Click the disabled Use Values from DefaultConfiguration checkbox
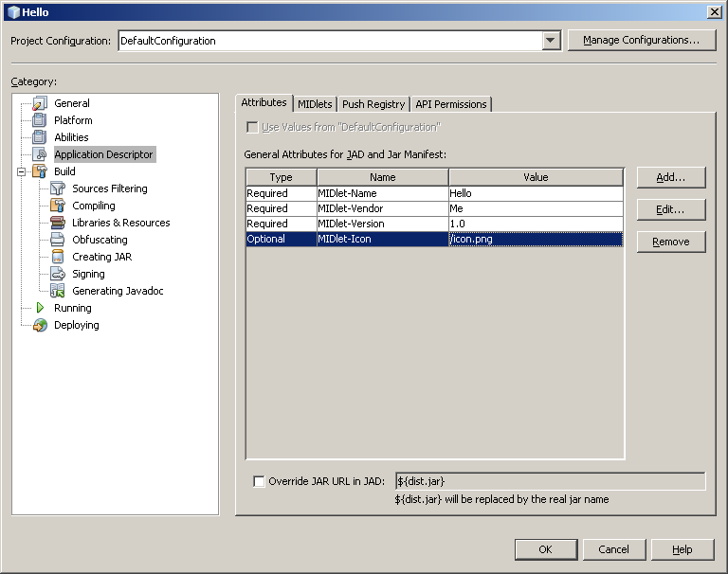The image size is (728, 574). pos(252,127)
